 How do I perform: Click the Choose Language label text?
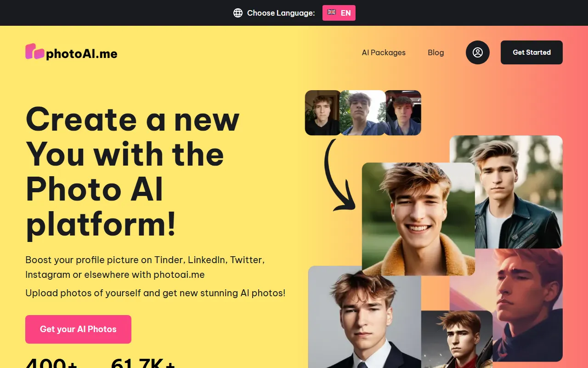click(281, 13)
